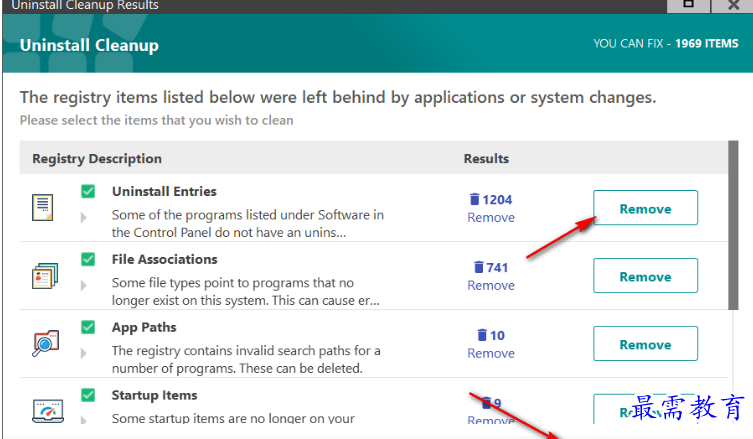Select the Startup Items title text
The height and width of the screenshot is (439, 753).
pyautogui.click(x=154, y=395)
